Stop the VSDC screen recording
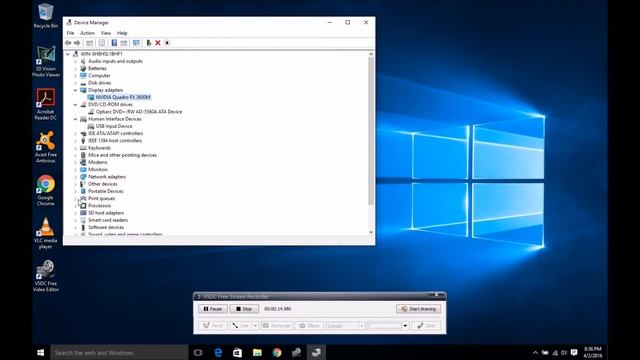Viewport: 640px width, 360px height. coord(244,309)
